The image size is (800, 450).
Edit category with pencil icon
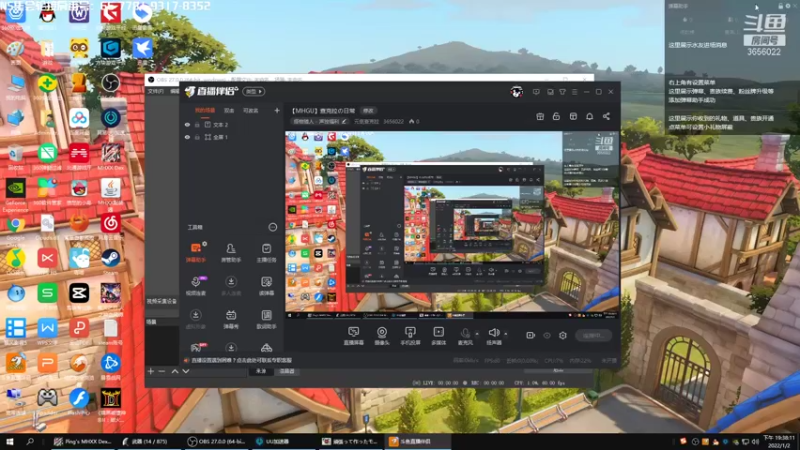click(x=344, y=121)
